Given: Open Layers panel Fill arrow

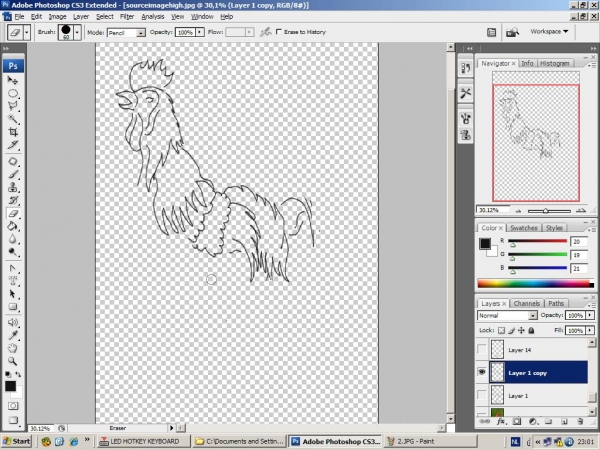Looking at the screenshot, I should click(x=590, y=330).
